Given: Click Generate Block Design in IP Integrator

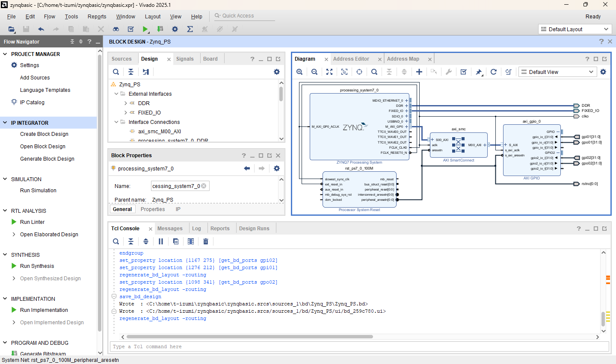Looking at the screenshot, I should coord(47,159).
